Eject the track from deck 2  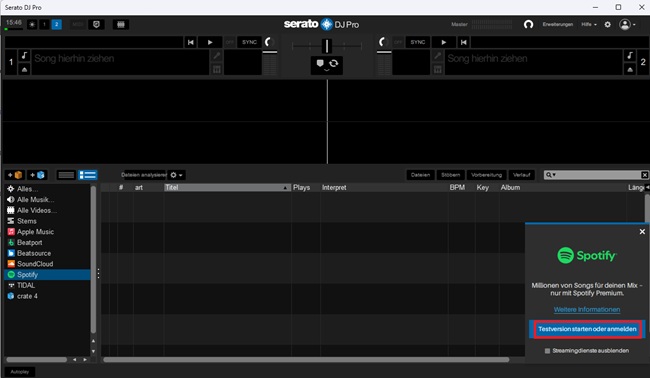pos(630,69)
